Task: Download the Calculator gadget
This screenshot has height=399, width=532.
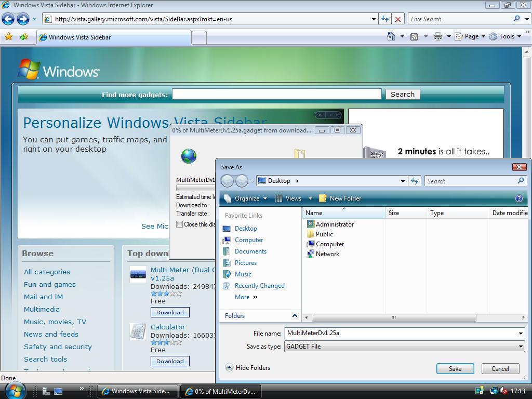Action: tap(170, 361)
